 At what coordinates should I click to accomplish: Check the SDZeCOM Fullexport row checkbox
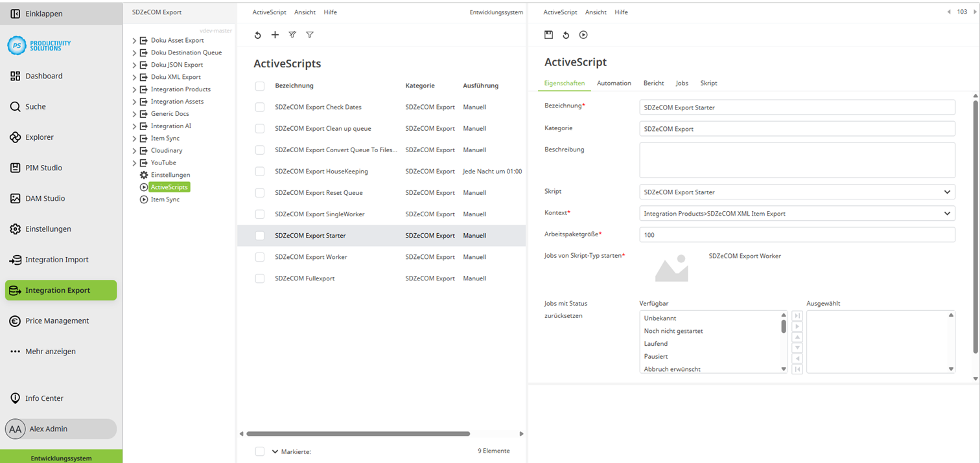point(260,278)
